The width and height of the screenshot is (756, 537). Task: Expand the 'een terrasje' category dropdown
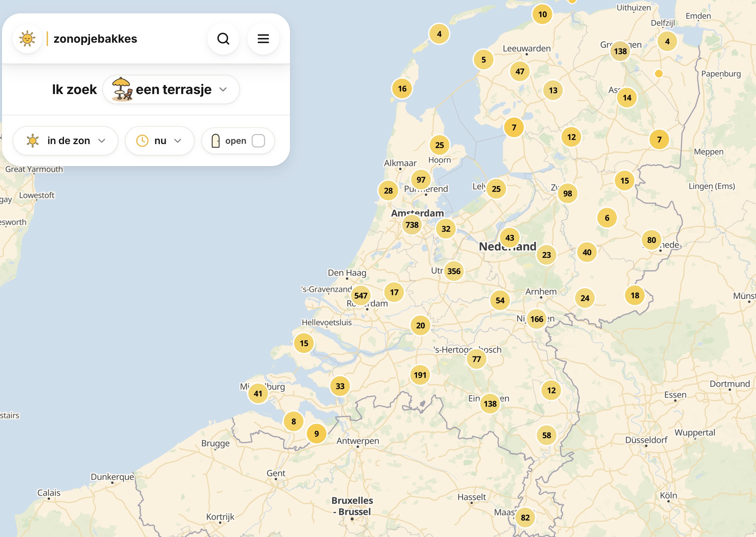[x=171, y=89]
